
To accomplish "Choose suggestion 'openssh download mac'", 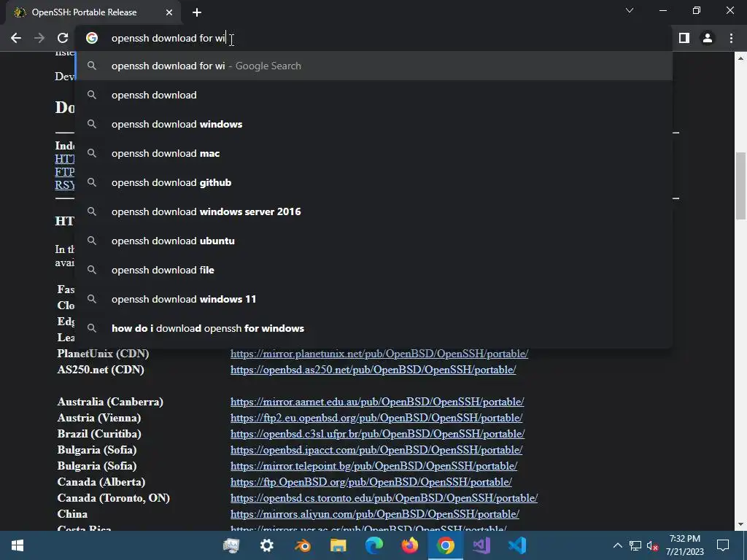I will click(374, 153).
